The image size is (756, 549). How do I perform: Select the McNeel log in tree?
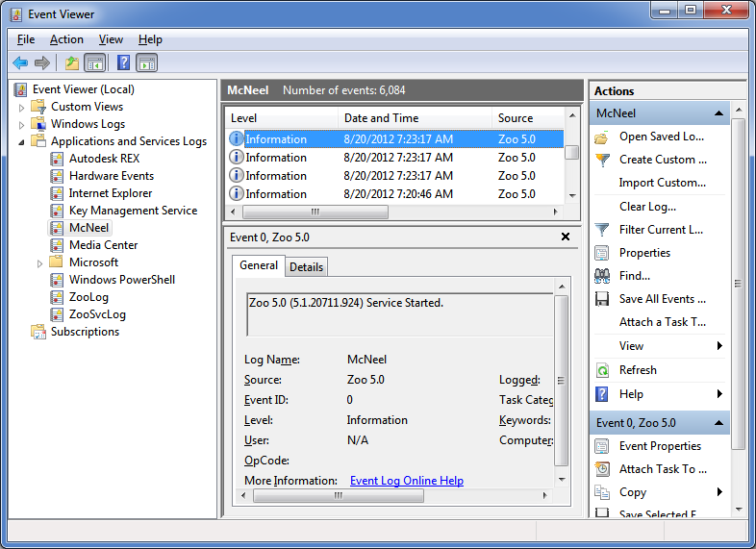pos(88,228)
